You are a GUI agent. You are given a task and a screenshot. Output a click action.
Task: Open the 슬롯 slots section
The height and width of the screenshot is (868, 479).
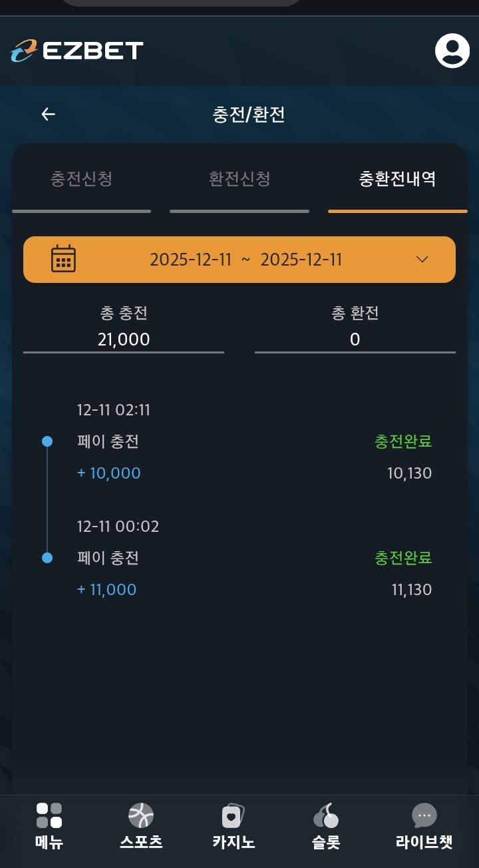coord(325,825)
